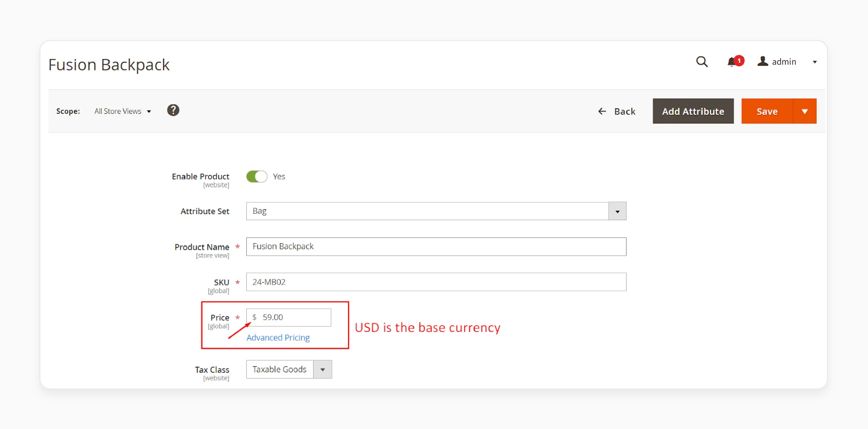The height and width of the screenshot is (429, 868).
Task: Open the admin search magnifier icon
Action: click(x=702, y=62)
